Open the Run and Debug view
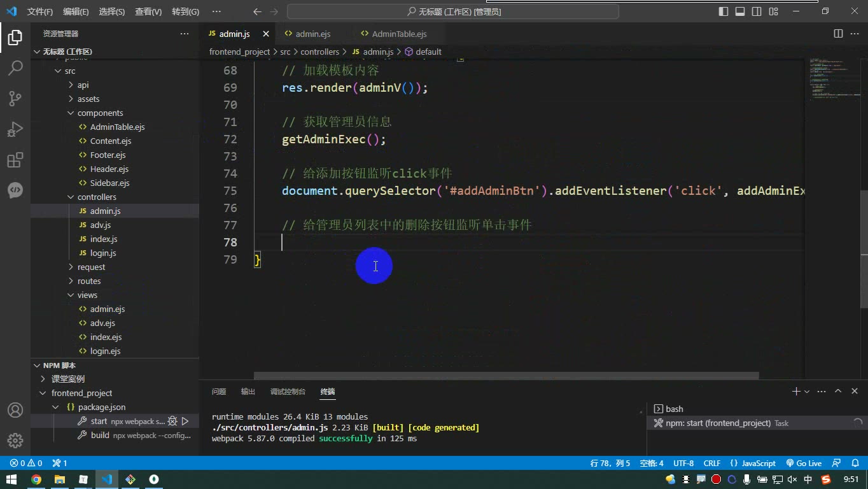Viewport: 868px width, 489px height. [15, 129]
